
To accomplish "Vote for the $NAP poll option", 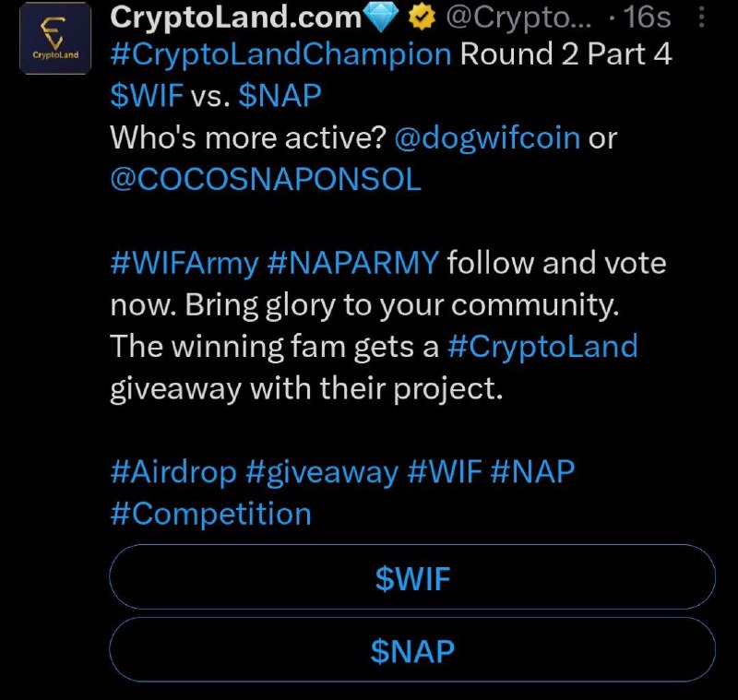I will [412, 650].
